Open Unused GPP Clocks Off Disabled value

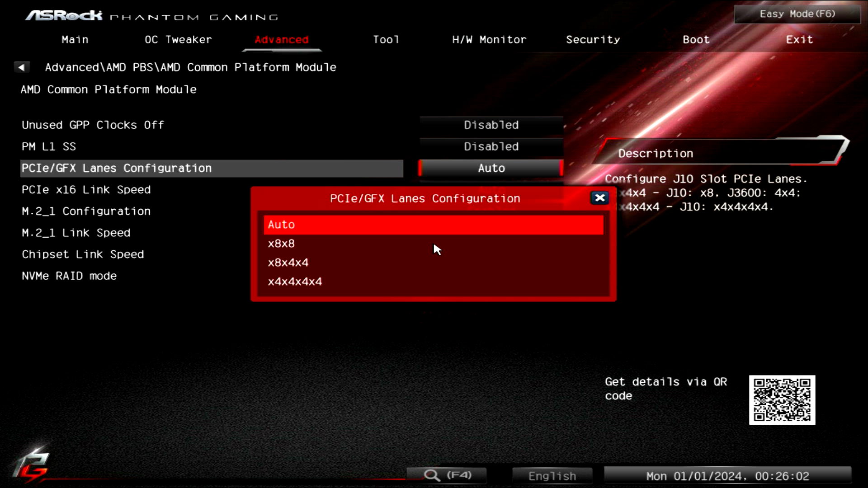pos(491,125)
